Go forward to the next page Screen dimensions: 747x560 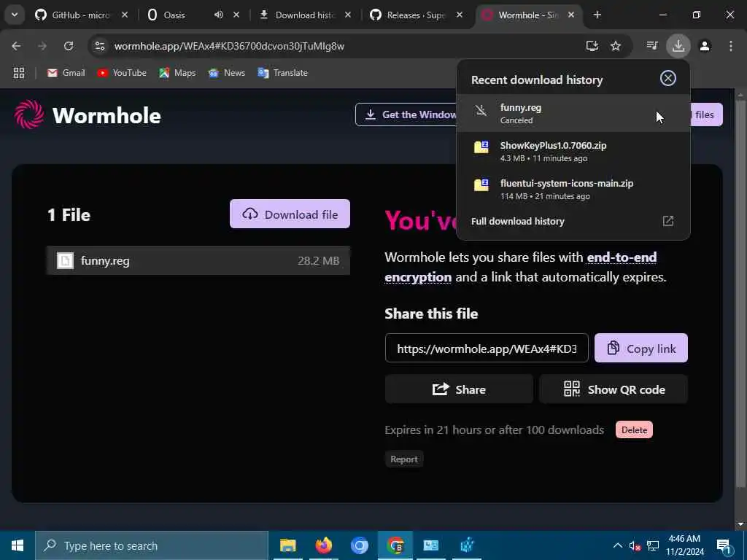point(42,46)
